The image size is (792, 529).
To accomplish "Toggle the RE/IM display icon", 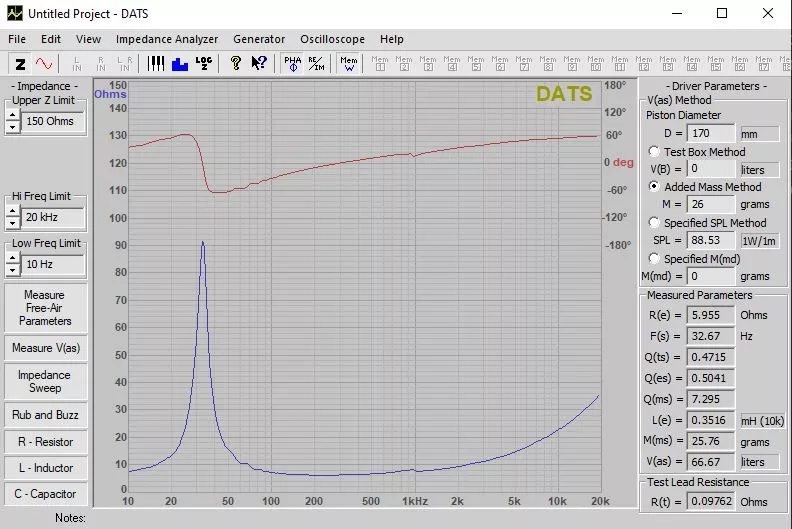I will point(316,64).
